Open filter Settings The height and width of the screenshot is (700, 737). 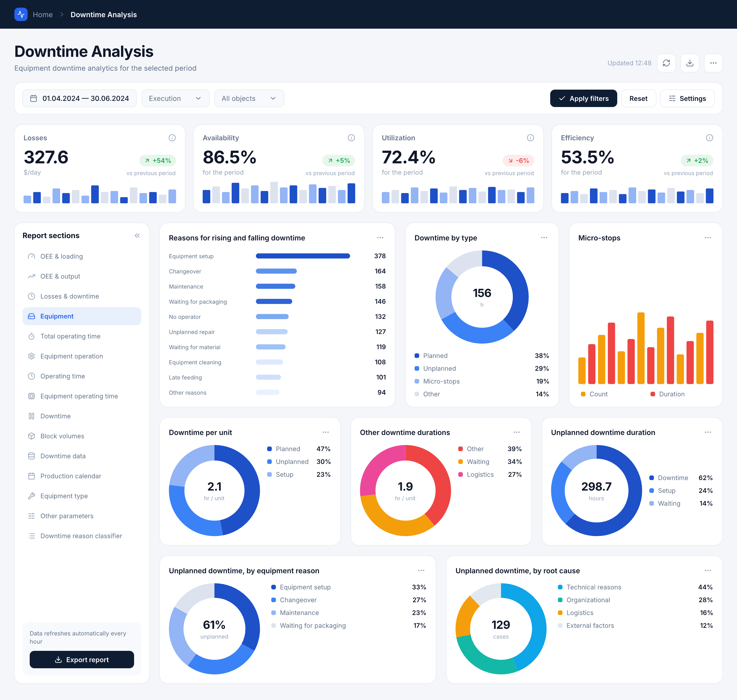point(687,99)
